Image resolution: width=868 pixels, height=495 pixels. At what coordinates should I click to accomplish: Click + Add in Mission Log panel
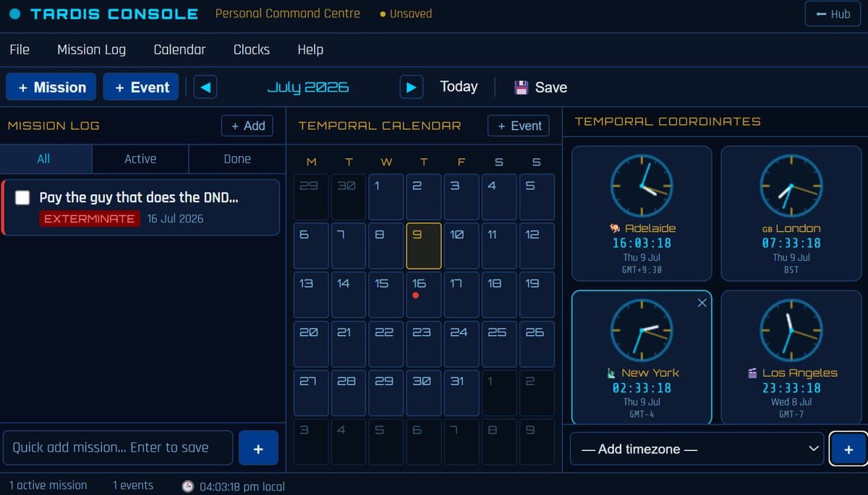pos(247,126)
